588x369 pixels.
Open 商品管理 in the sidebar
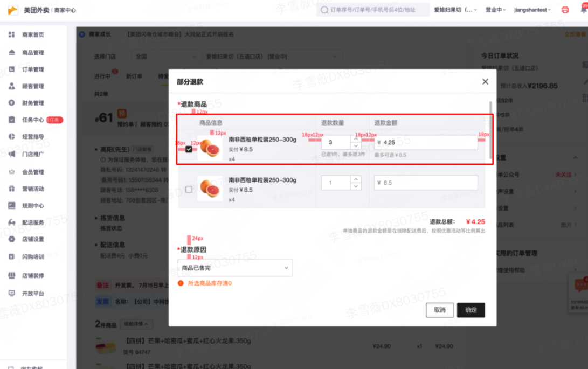click(x=33, y=53)
